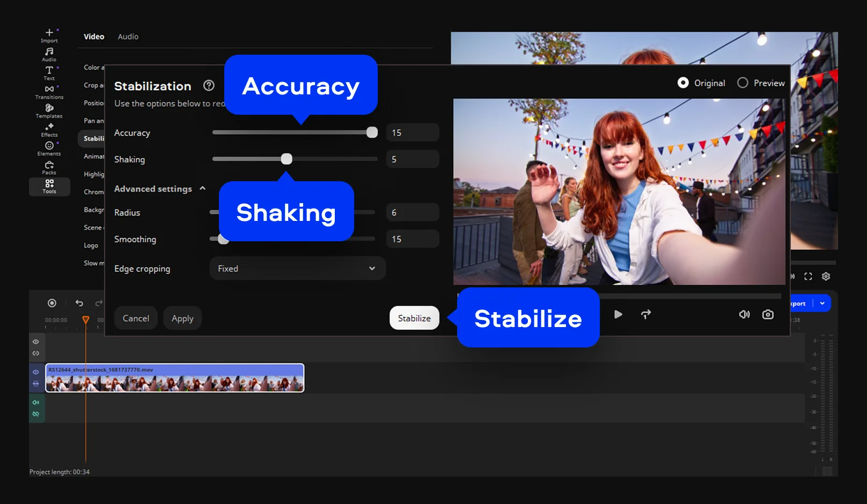Viewport: 867px width, 504px height.
Task: Click the record button above timeline
Action: [x=52, y=303]
